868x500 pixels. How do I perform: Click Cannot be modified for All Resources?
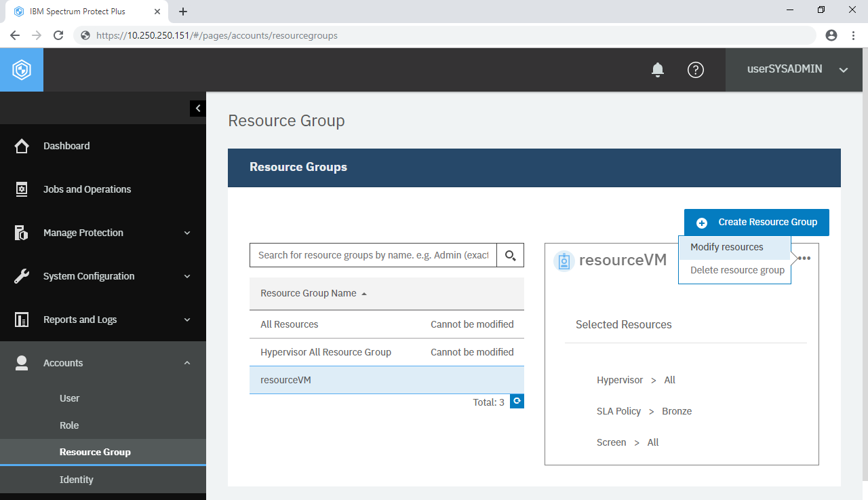click(x=472, y=324)
